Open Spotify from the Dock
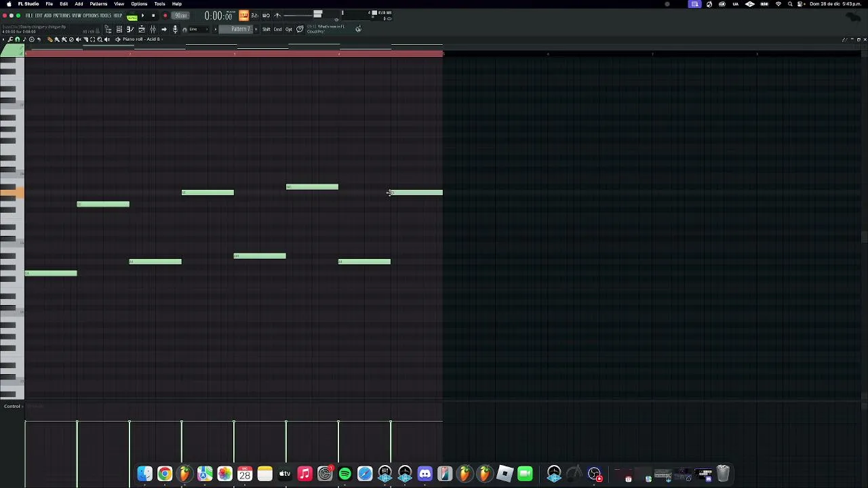The width and height of the screenshot is (868, 488). pos(344,473)
